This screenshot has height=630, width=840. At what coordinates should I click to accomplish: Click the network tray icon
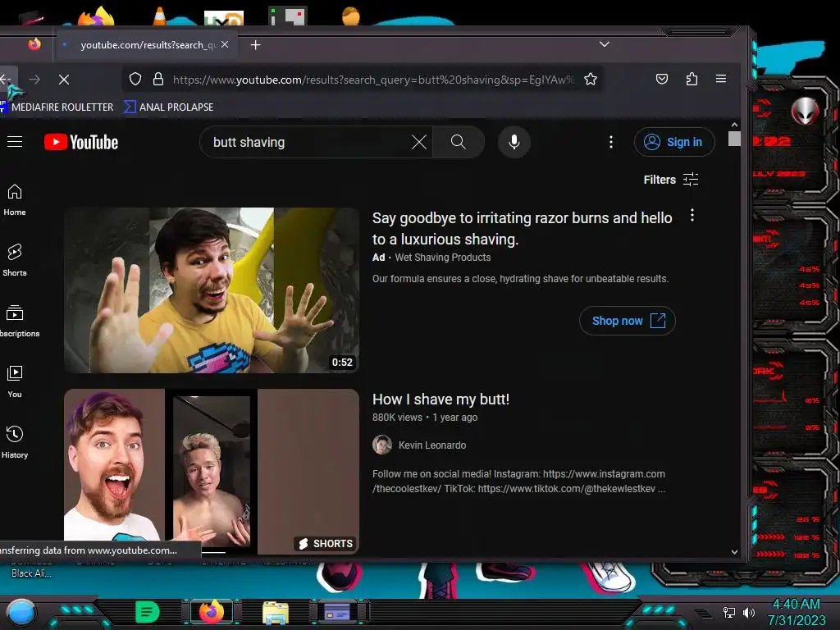pos(729,612)
